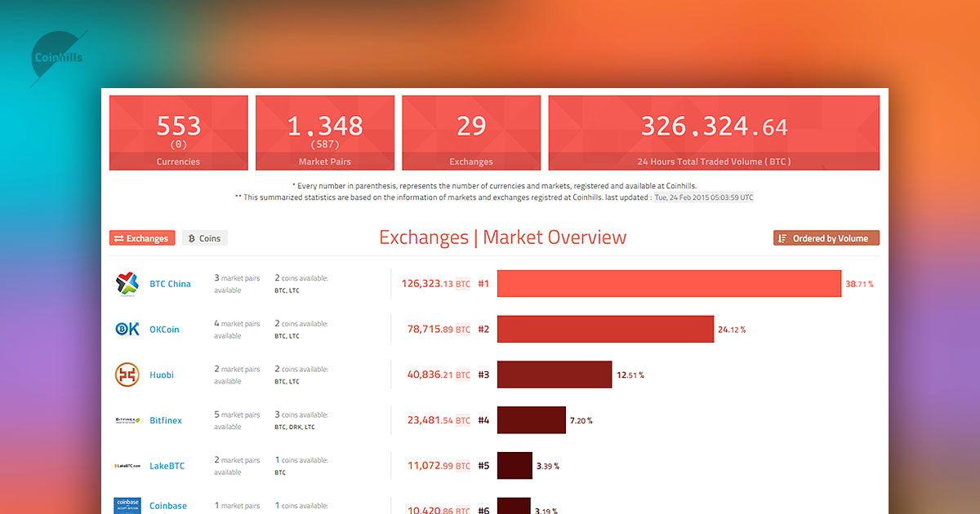The height and width of the screenshot is (514, 980).
Task: Click Bitfinex coins available BTC, DRK, LTC
Action: pos(301,421)
